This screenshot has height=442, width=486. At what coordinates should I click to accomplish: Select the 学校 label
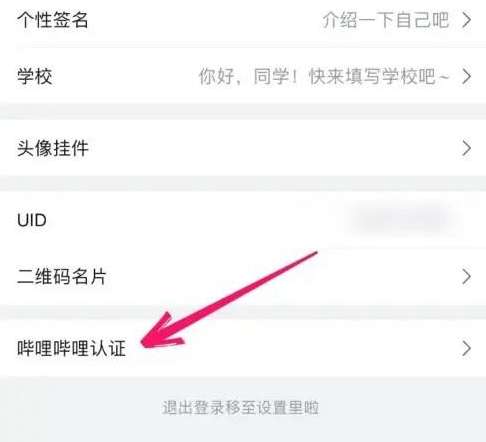coord(35,77)
